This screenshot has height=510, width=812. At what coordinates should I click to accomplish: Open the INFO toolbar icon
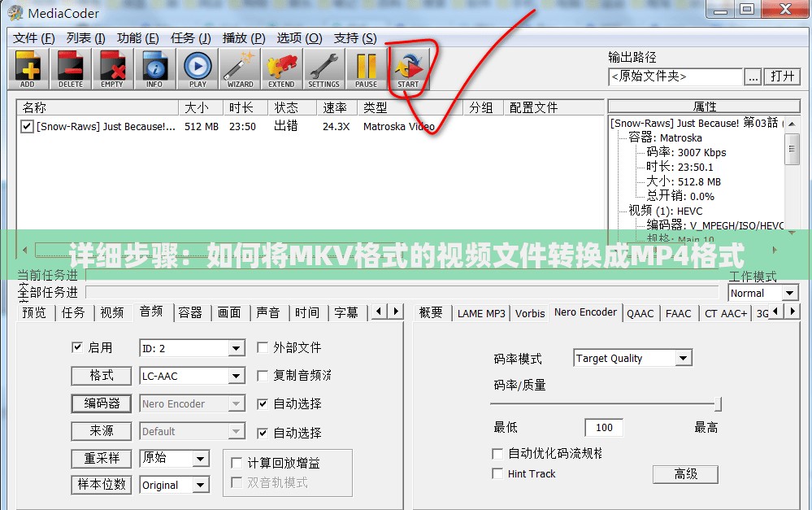154,69
